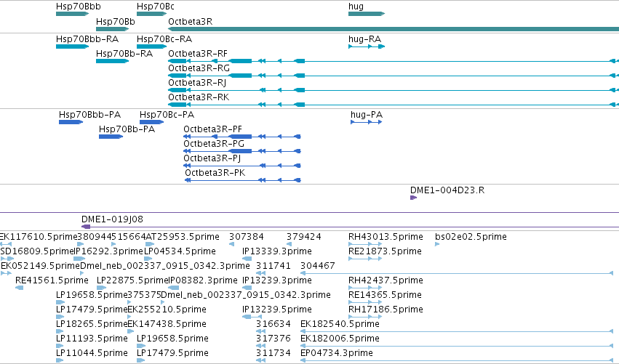619x364 pixels.
Task: Click the Octbeta3R-PG CDS label
Action: 214,144
